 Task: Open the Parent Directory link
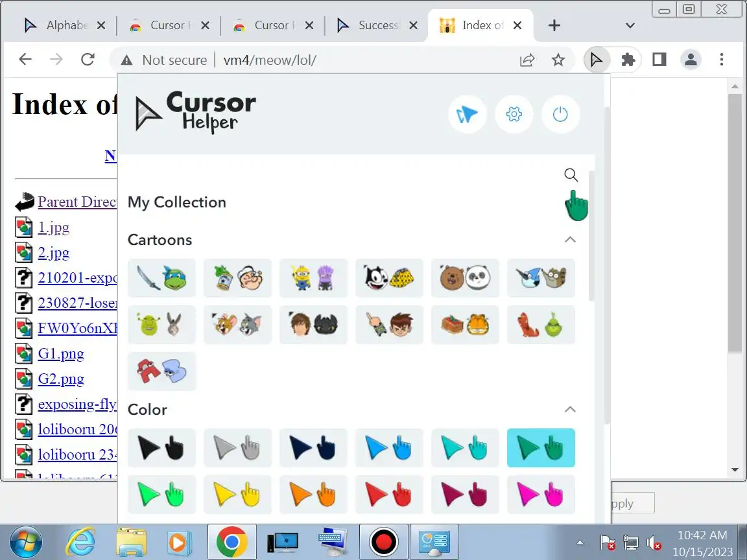click(x=77, y=202)
